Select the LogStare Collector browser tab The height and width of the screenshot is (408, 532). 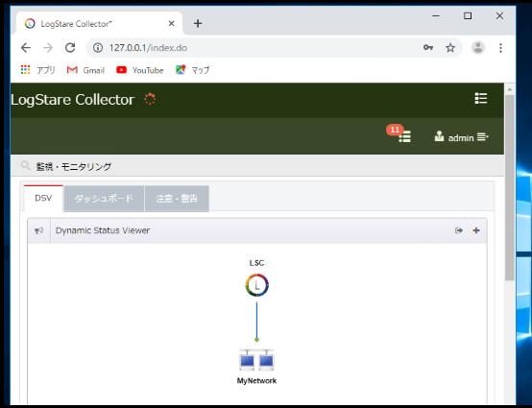[x=99, y=23]
